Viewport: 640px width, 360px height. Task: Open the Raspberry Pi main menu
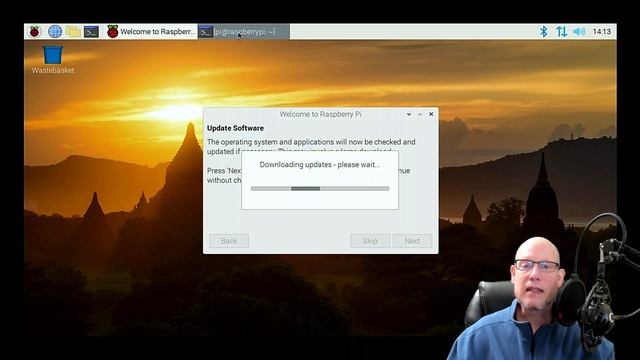click(x=35, y=31)
